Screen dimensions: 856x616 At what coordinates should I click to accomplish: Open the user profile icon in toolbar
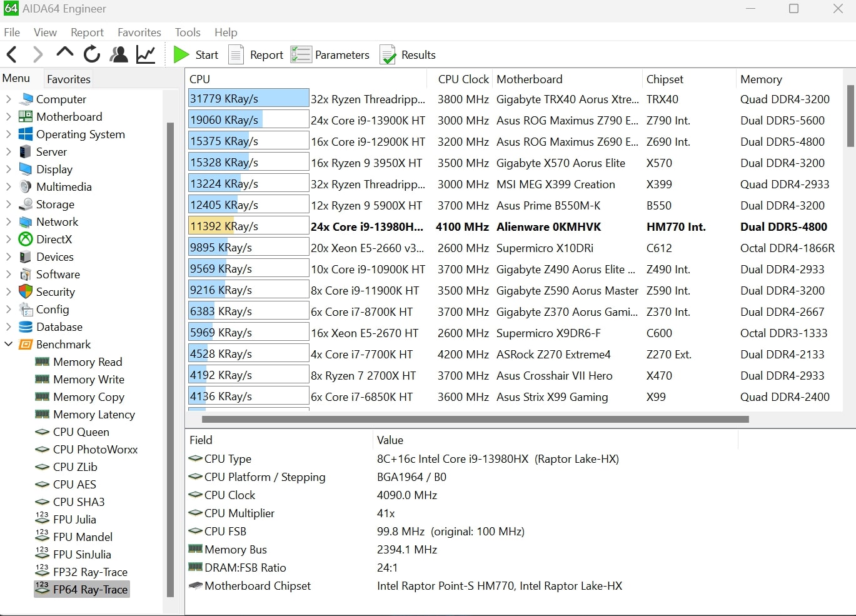tap(119, 54)
